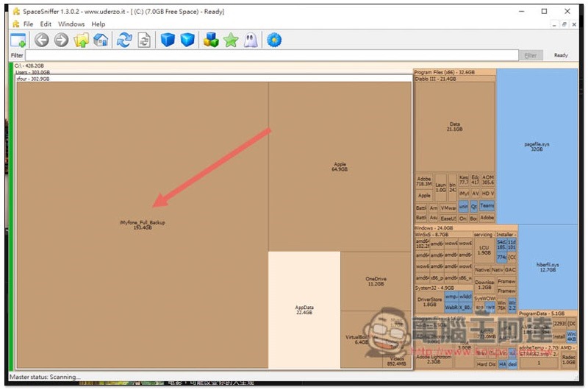This screenshot has width=588, height=390.
Task: Click the second blue cube (more detail) icon
Action: 187,40
